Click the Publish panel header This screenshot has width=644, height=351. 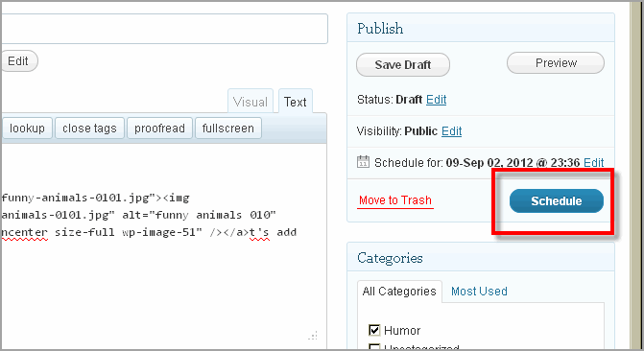click(481, 28)
